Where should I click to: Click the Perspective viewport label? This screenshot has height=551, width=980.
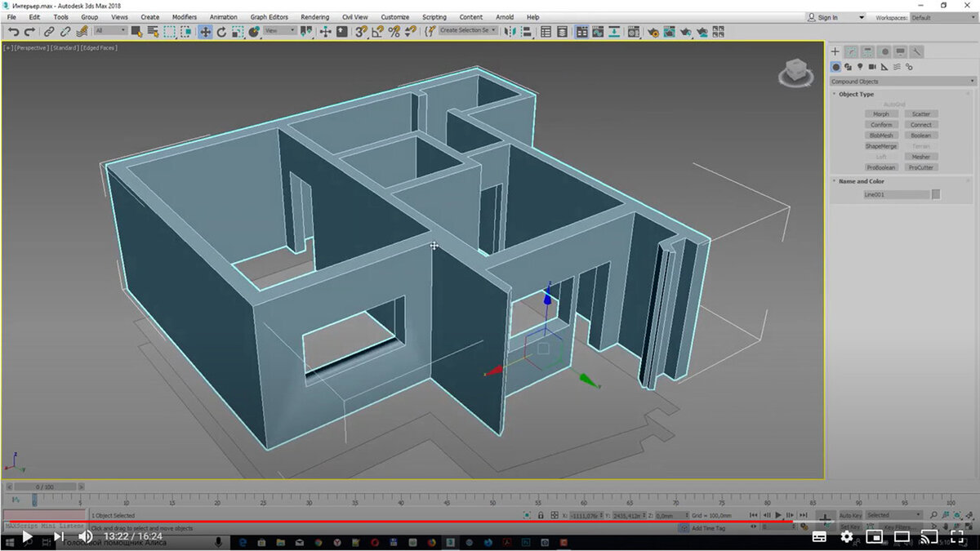pos(30,48)
